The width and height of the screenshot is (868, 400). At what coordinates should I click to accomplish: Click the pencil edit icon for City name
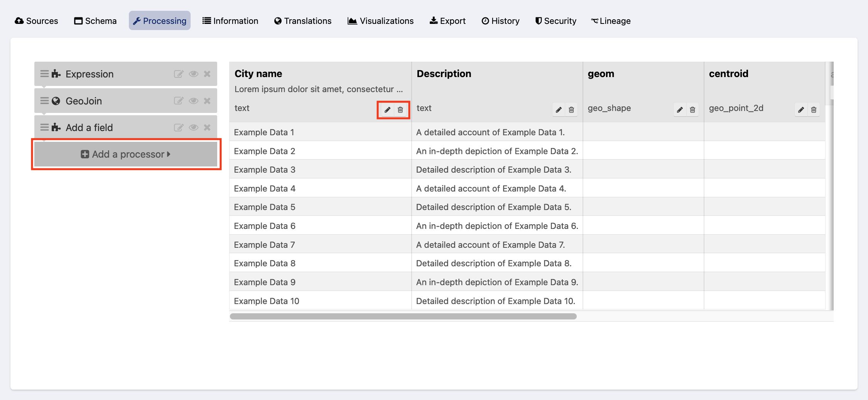pos(387,110)
